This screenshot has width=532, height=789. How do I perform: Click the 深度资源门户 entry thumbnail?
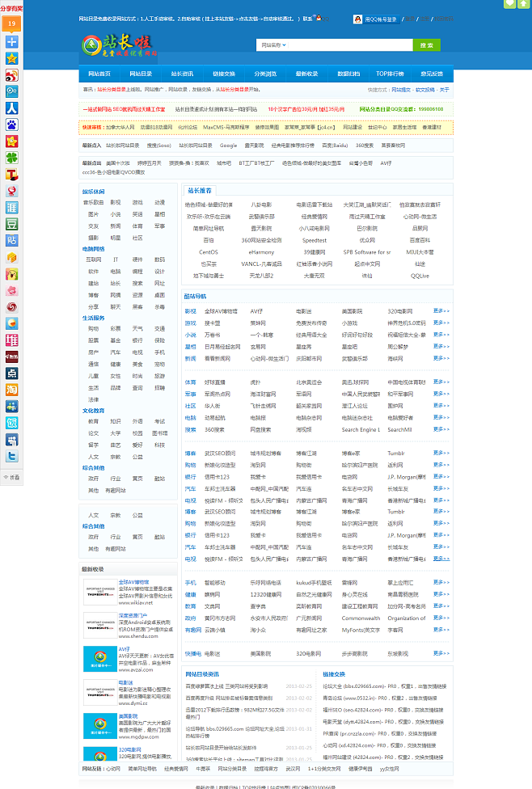pos(100,625)
